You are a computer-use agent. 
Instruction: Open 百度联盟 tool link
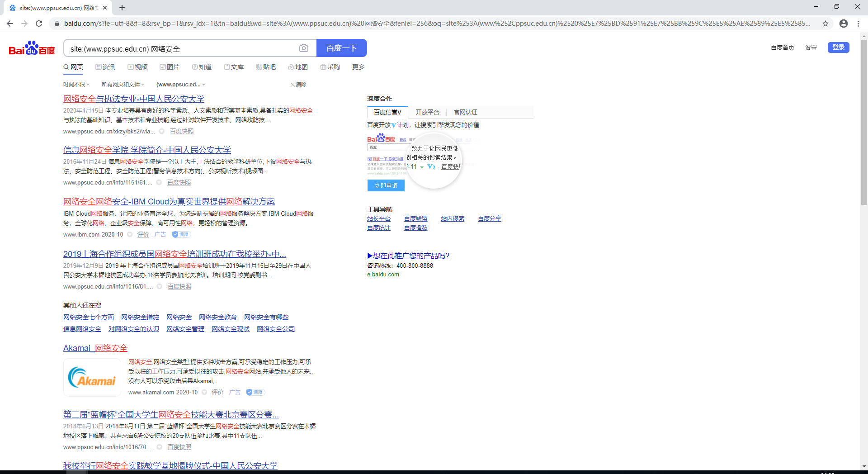[416, 219]
